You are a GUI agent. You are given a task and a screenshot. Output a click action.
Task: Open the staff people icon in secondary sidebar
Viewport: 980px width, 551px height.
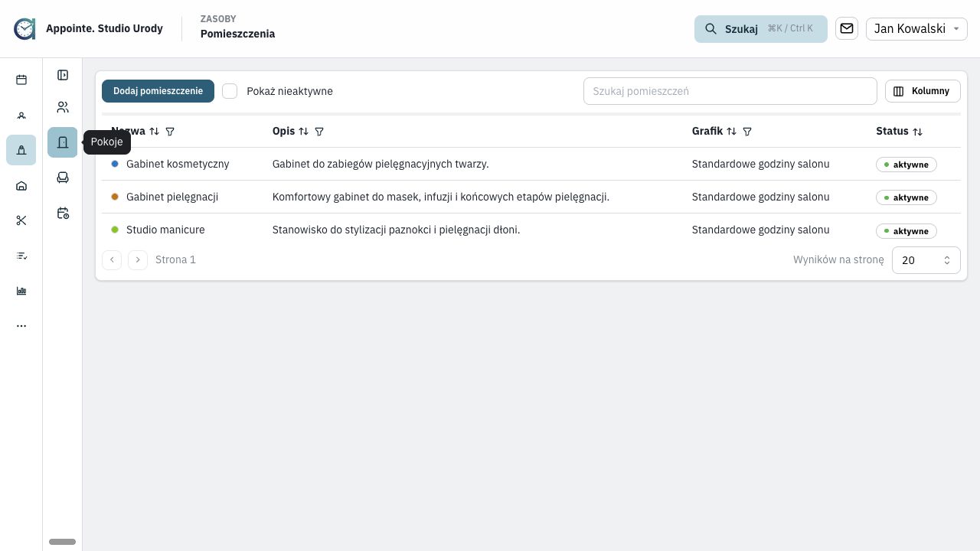(63, 107)
